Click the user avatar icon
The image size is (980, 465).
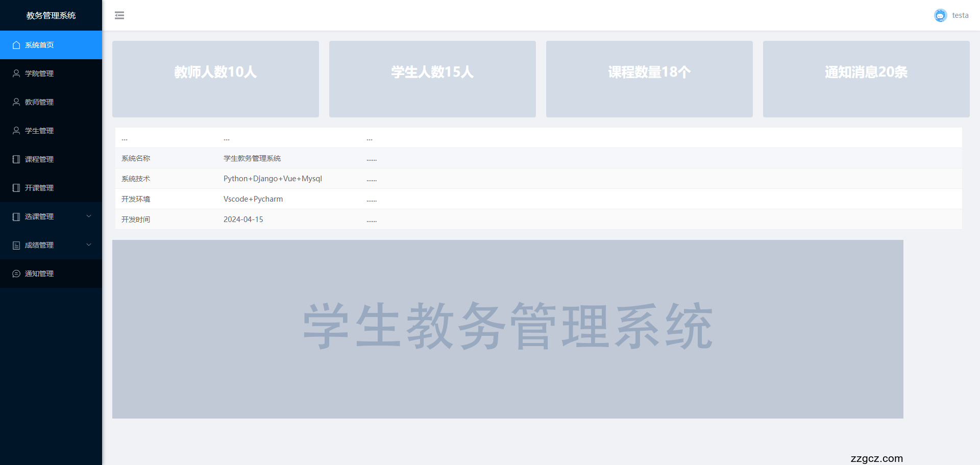click(x=940, y=15)
